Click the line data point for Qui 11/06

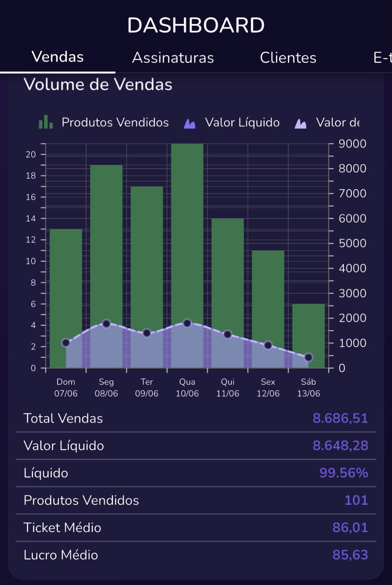(228, 334)
